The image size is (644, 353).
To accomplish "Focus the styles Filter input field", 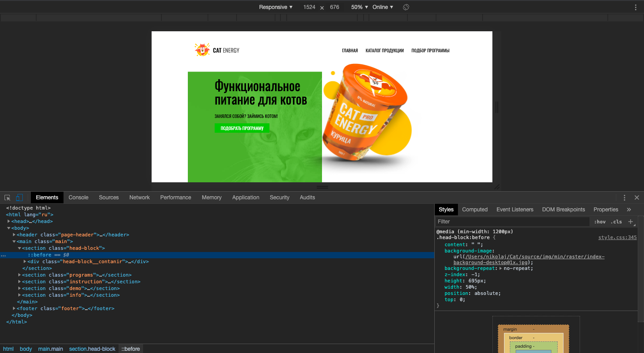I will click(x=513, y=222).
